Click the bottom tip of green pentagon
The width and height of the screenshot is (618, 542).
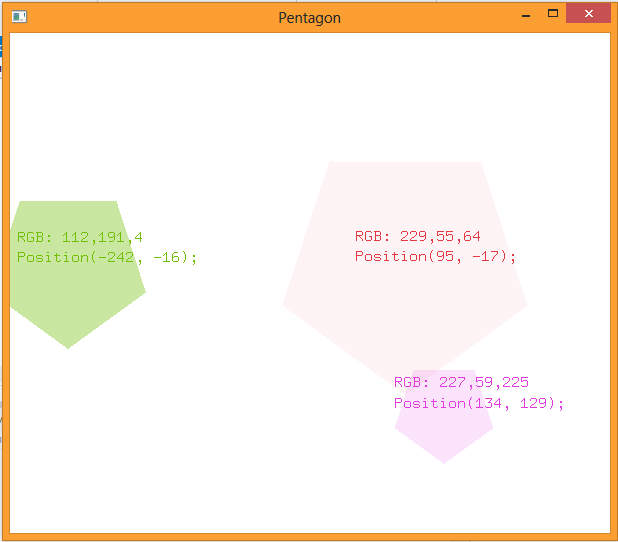coord(68,346)
